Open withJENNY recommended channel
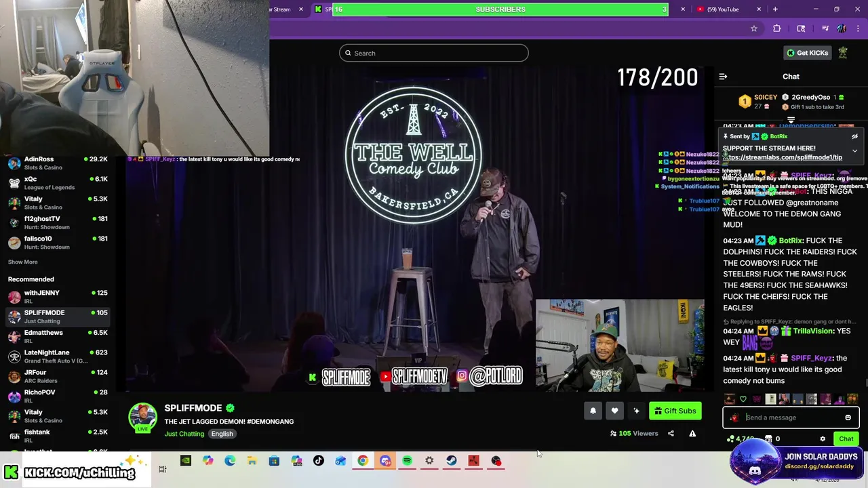The width and height of the screenshot is (868, 488). (57, 297)
